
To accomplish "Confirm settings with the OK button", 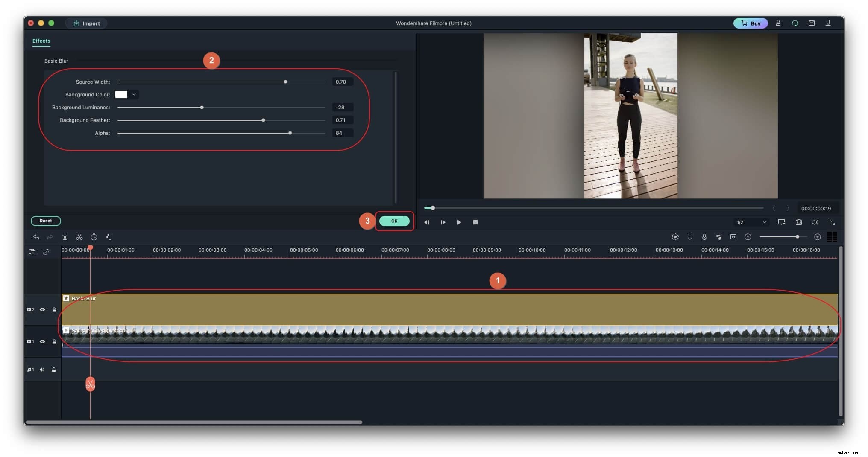I will click(x=394, y=221).
